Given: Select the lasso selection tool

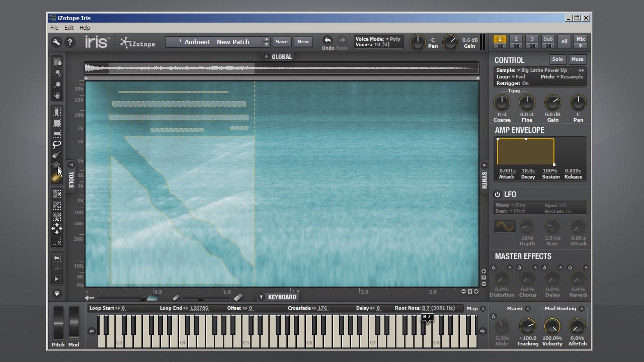Looking at the screenshot, I should point(57,145).
